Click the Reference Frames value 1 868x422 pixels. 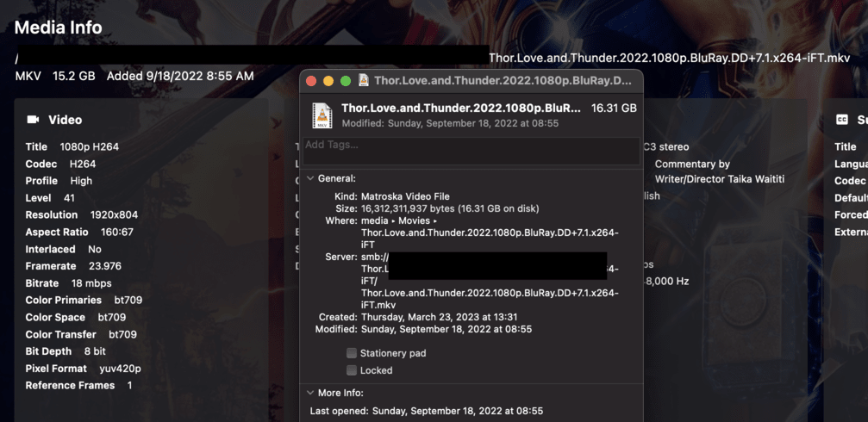coord(130,386)
